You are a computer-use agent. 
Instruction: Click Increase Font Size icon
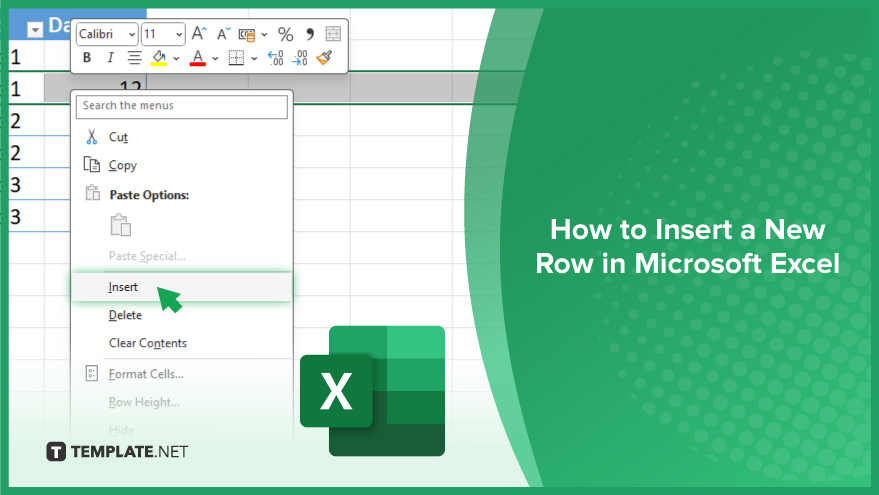pos(199,34)
